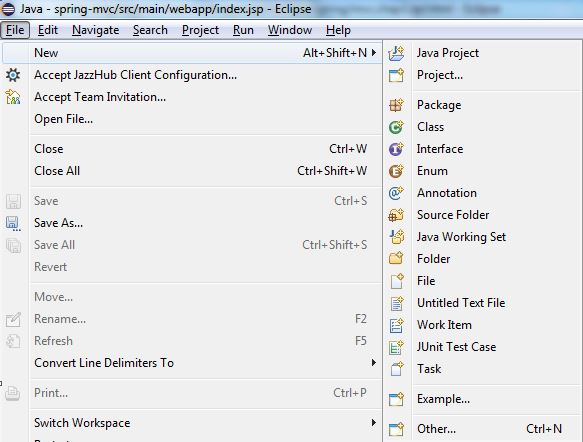The width and height of the screenshot is (583, 442).
Task: Click the Java Project icon in New submenu
Action: click(x=396, y=53)
